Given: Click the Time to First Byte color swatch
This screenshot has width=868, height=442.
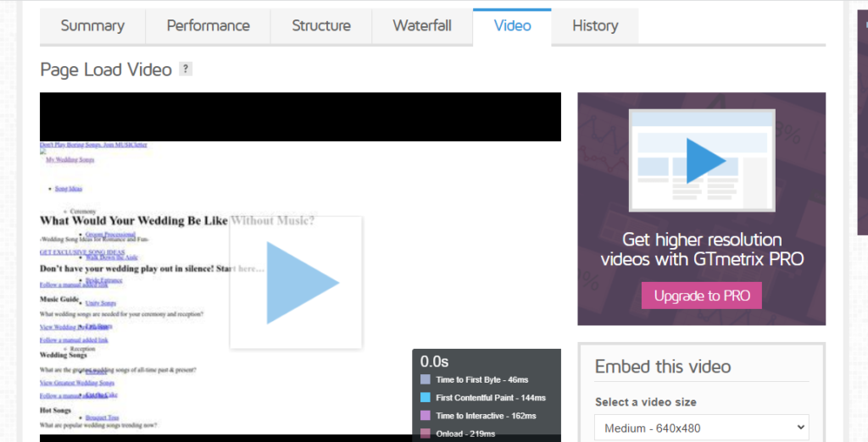Looking at the screenshot, I should (426, 379).
